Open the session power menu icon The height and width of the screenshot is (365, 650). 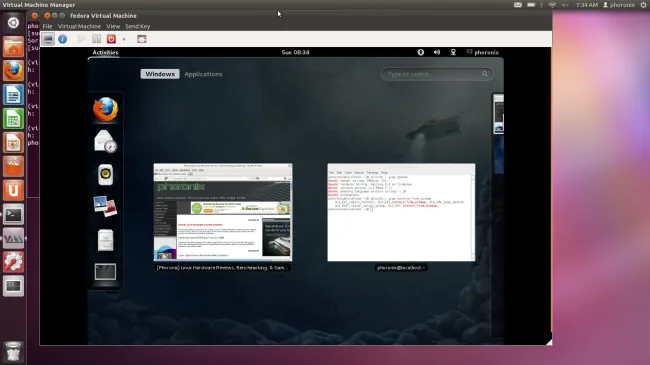643,5
